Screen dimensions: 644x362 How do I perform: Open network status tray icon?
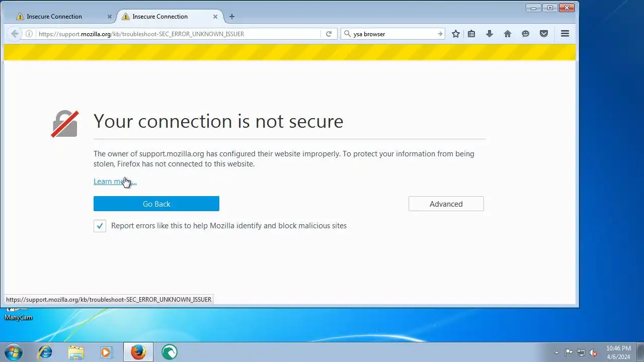pyautogui.click(x=581, y=352)
